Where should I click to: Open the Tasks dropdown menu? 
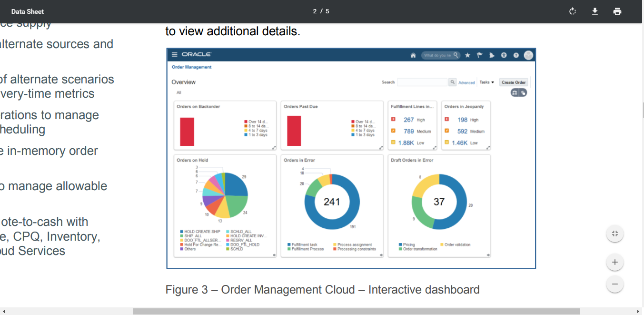(486, 82)
